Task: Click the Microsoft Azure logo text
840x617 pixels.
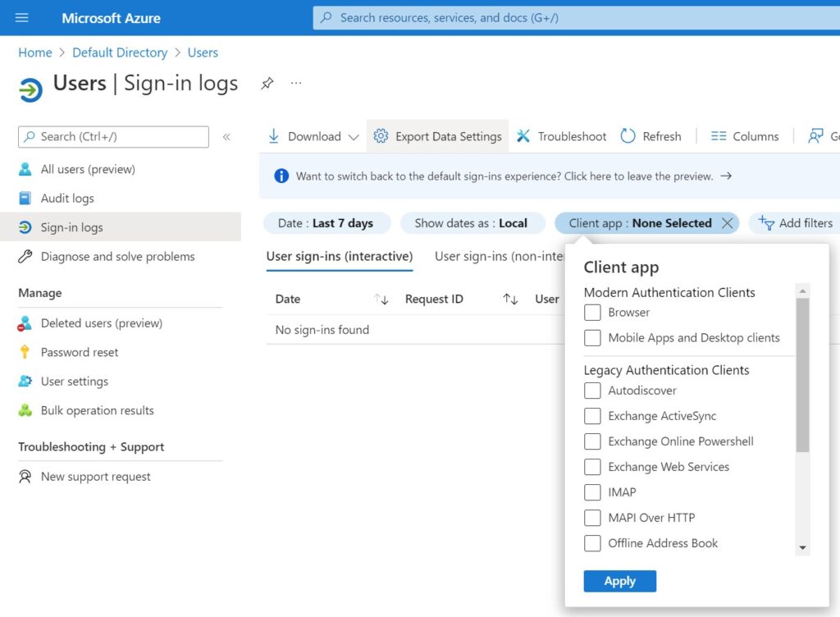Action: tap(111, 18)
